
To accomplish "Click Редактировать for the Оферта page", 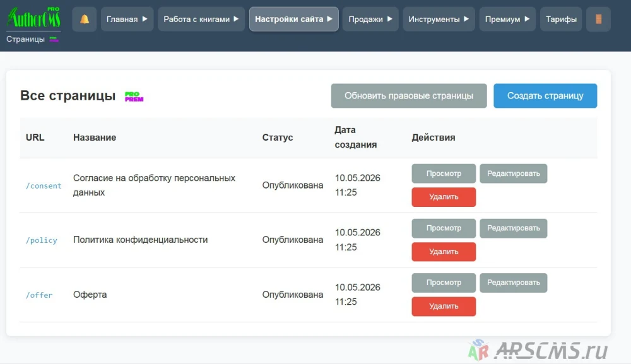I will pyautogui.click(x=514, y=283).
